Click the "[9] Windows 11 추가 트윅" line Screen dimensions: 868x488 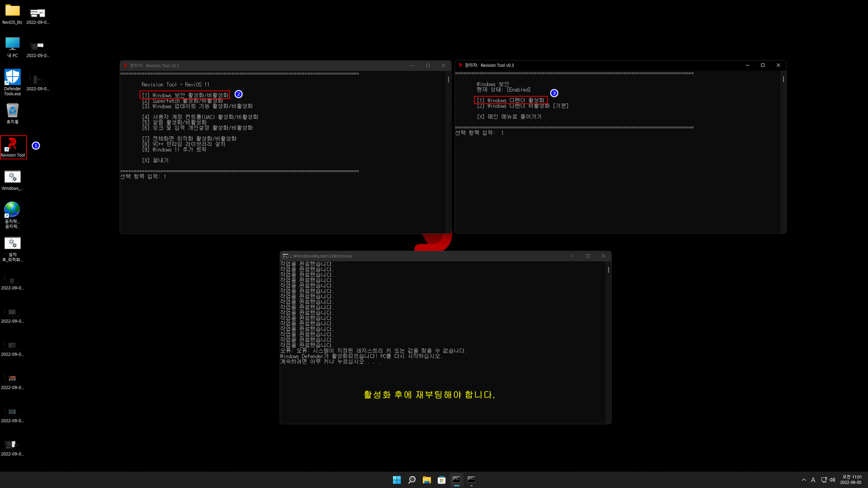pos(174,150)
